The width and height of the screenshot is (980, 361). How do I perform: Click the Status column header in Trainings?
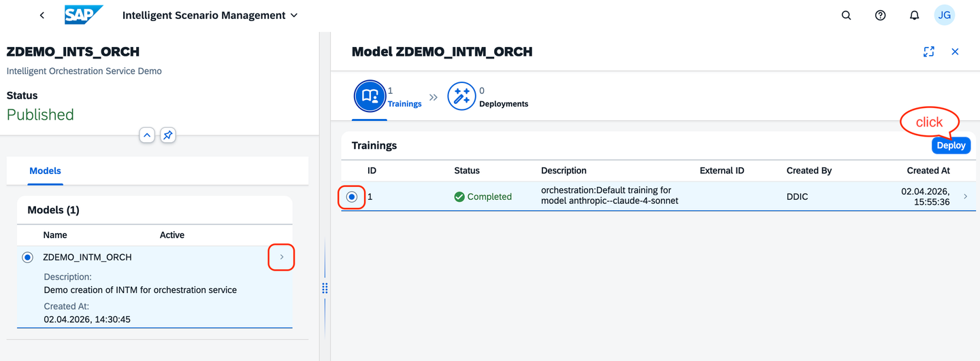(x=467, y=171)
